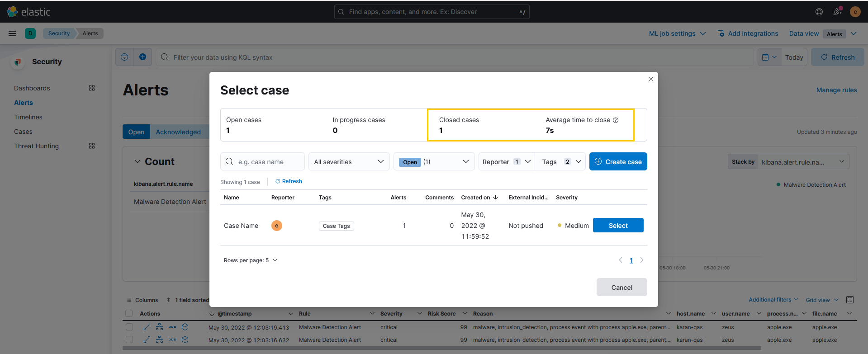Expand the Reporter filter
Viewport: 868px width, 354px height.
(507, 162)
